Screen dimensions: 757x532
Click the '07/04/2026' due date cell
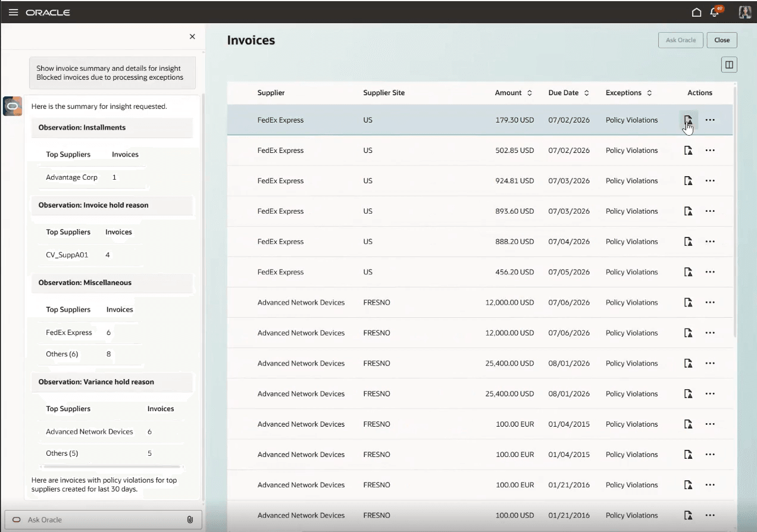[x=569, y=242]
